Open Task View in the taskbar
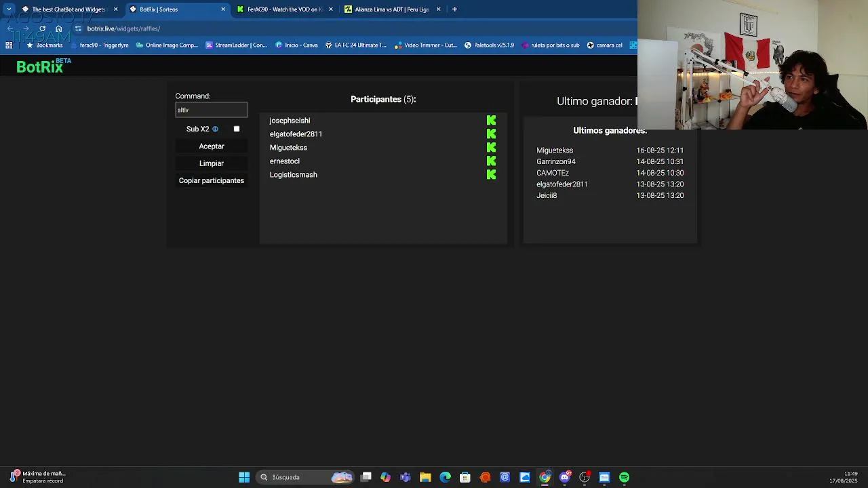The height and width of the screenshot is (488, 868). [x=366, y=477]
